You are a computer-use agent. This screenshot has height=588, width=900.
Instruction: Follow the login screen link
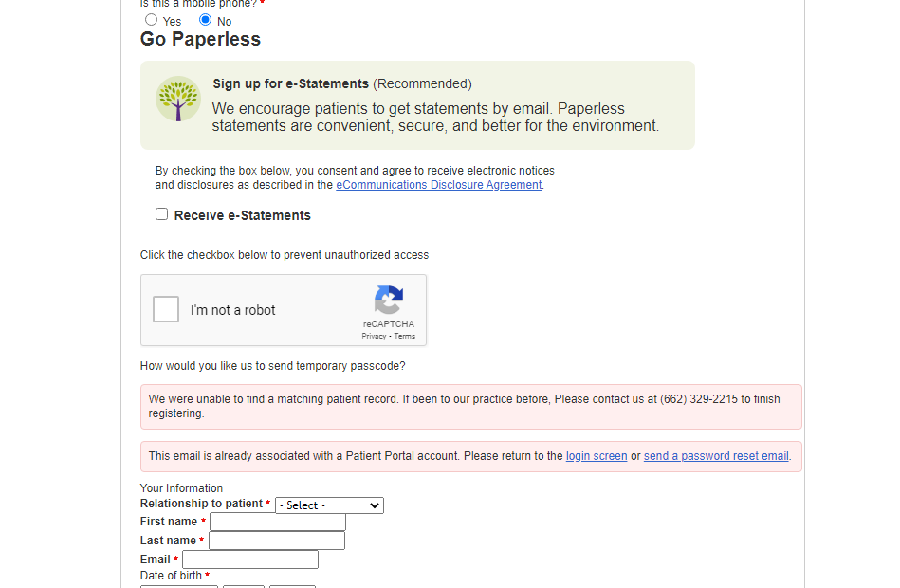pos(597,456)
